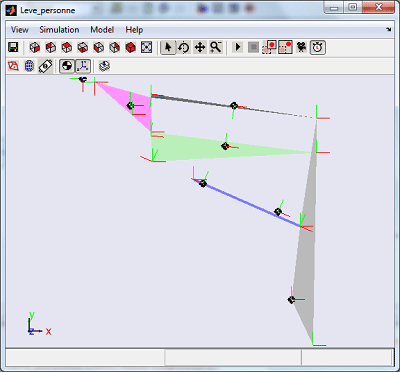This screenshot has height=372, width=400.
Task: Minimize the Leve_personne window
Action: 334,7
